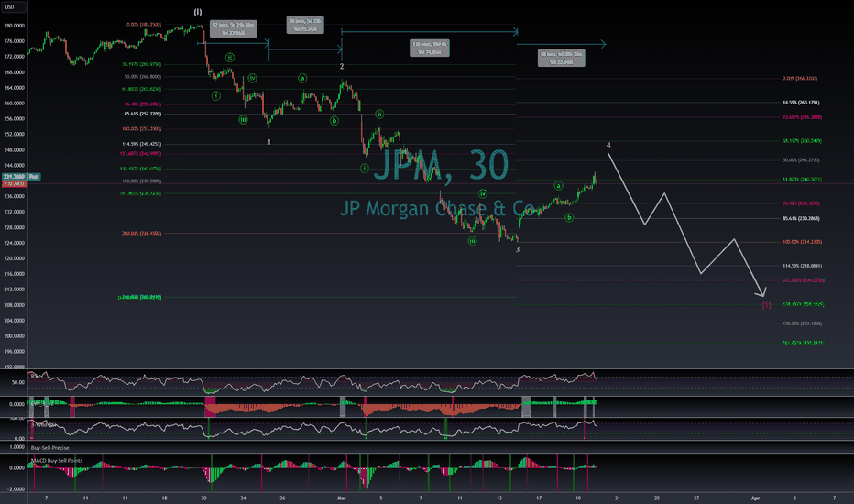Open the MACD Buy-Sell Points indicator legend
This screenshot has height=504, width=854.
(57, 460)
